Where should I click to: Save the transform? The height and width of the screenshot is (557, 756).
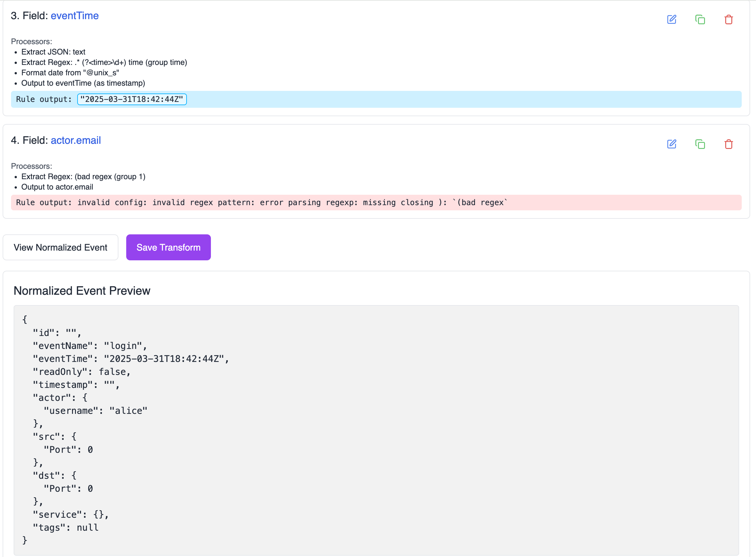tap(168, 247)
